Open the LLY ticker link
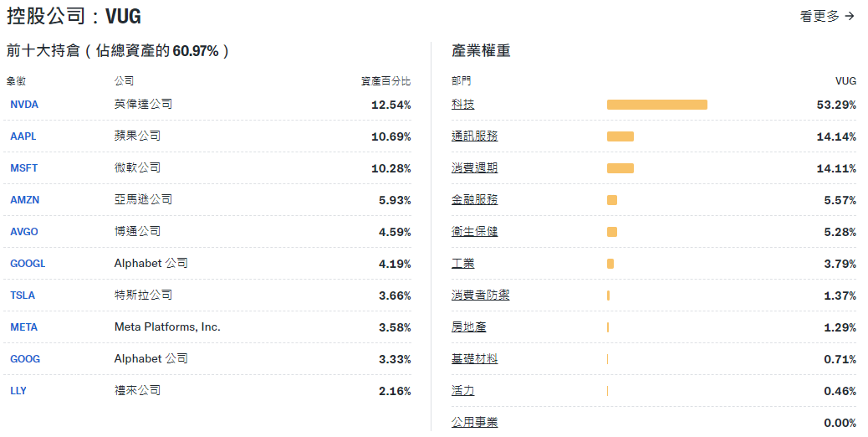The width and height of the screenshot is (868, 437). point(18,391)
